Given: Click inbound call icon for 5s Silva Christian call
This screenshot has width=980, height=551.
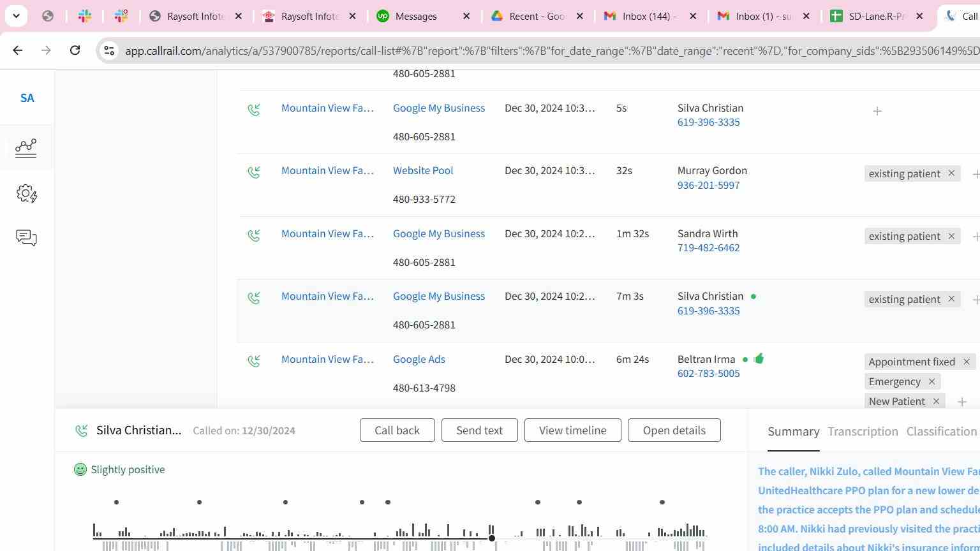Looking at the screenshot, I should tap(254, 110).
